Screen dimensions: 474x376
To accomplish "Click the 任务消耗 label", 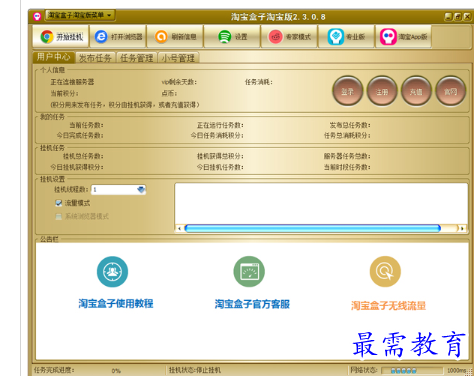I will tap(259, 82).
